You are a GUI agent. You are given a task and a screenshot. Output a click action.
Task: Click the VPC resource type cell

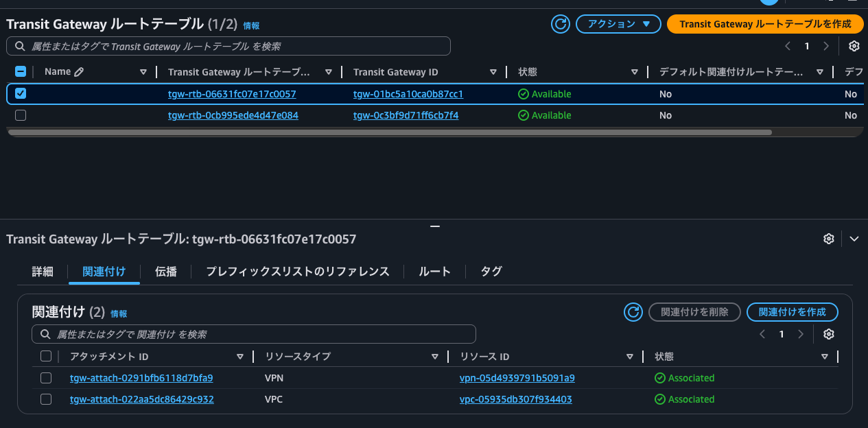coord(274,399)
